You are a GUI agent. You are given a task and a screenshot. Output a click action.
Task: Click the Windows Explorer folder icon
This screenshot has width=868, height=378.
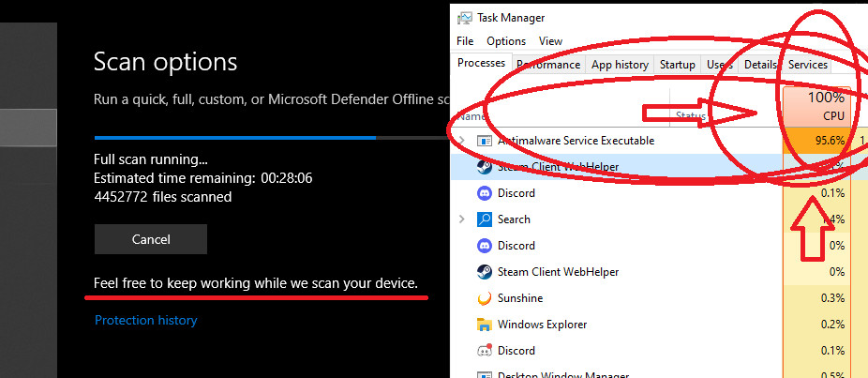click(x=485, y=325)
